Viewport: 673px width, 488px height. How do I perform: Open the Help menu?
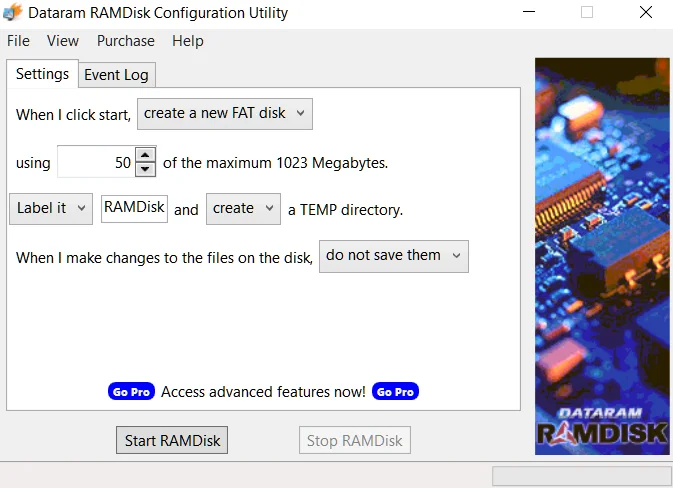pos(188,41)
